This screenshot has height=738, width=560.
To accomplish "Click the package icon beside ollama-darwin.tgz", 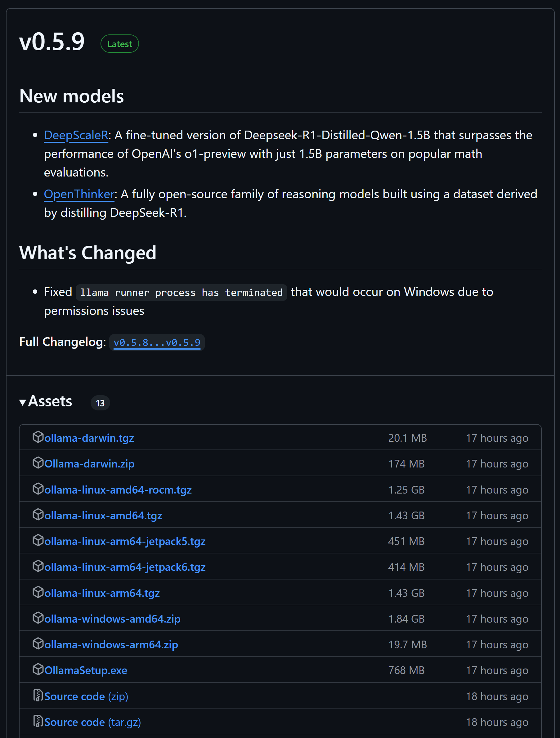I will pos(38,437).
